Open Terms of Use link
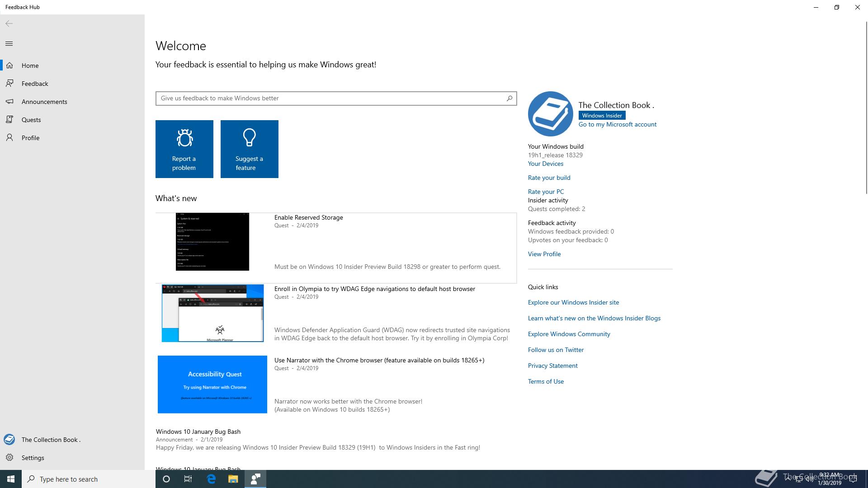Screen dimensions: 868x488 pyautogui.click(x=546, y=381)
